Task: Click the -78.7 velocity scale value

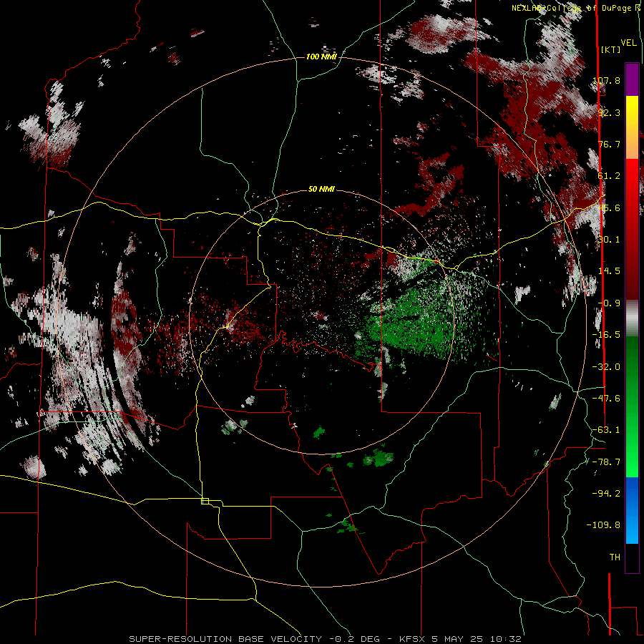Action: pos(606,462)
